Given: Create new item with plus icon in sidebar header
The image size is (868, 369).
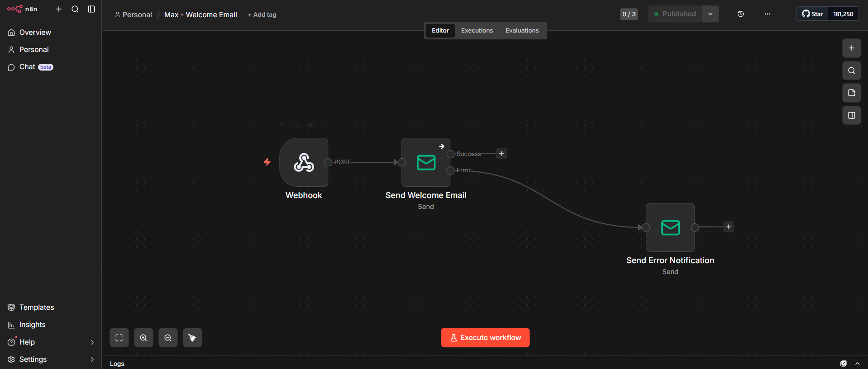Looking at the screenshot, I should tap(59, 9).
